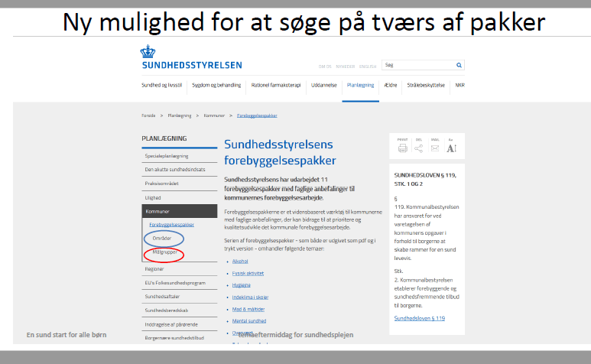Open the Om os header link
The height and width of the screenshot is (364, 591).
[324, 67]
